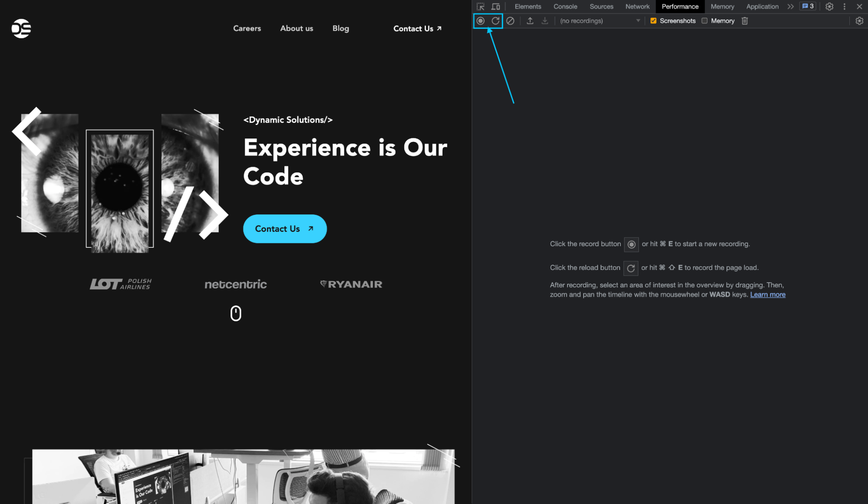Screen dimensions: 868x504
Task: Click the Contact Us button
Action: point(284,229)
